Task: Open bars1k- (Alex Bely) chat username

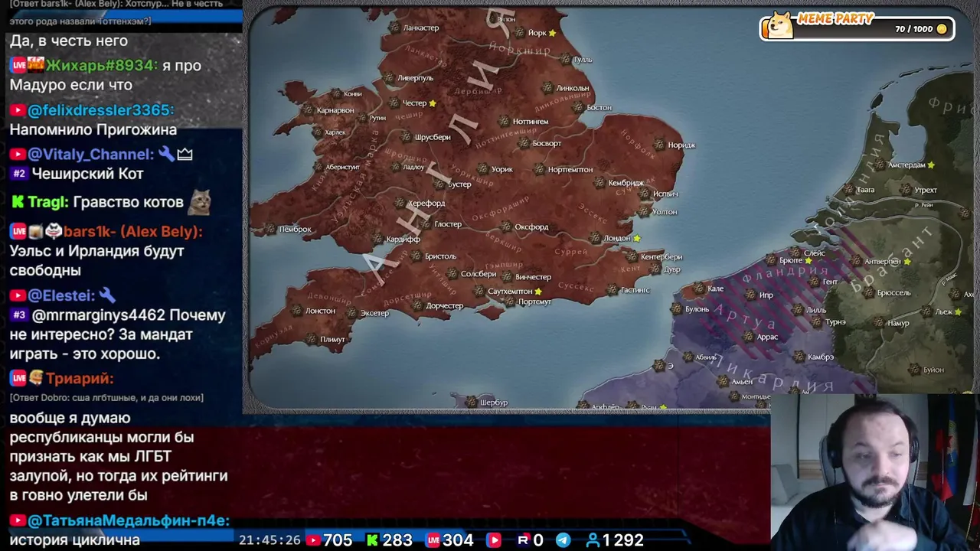Action: click(x=133, y=231)
